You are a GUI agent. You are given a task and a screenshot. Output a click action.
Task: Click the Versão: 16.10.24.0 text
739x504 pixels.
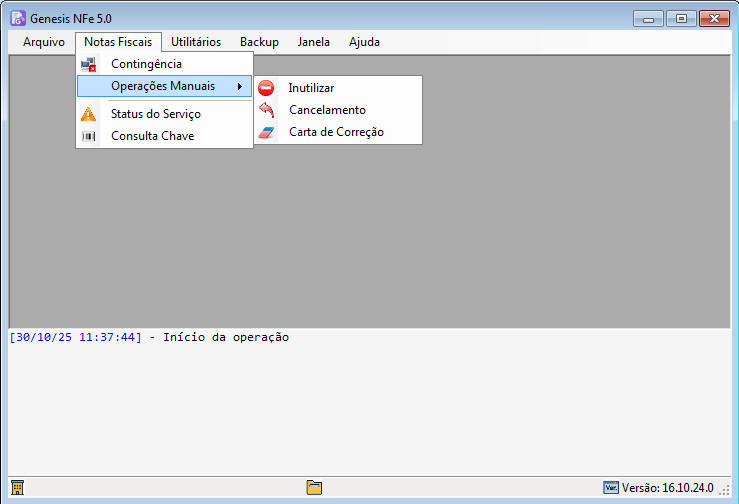pyautogui.click(x=667, y=488)
